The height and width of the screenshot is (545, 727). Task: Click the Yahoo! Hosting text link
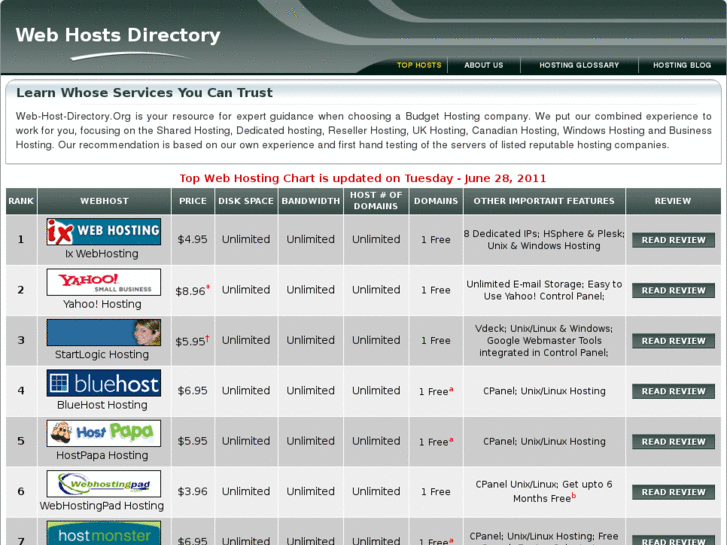102,304
